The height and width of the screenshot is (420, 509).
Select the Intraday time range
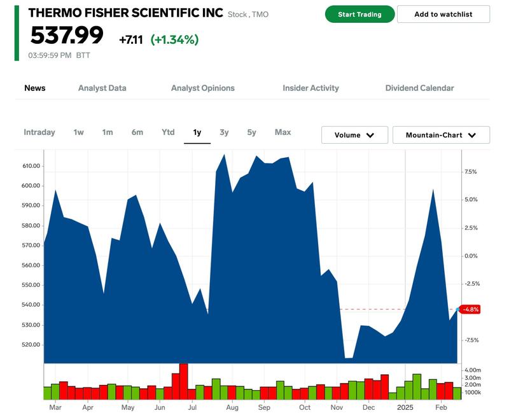pyautogui.click(x=39, y=132)
